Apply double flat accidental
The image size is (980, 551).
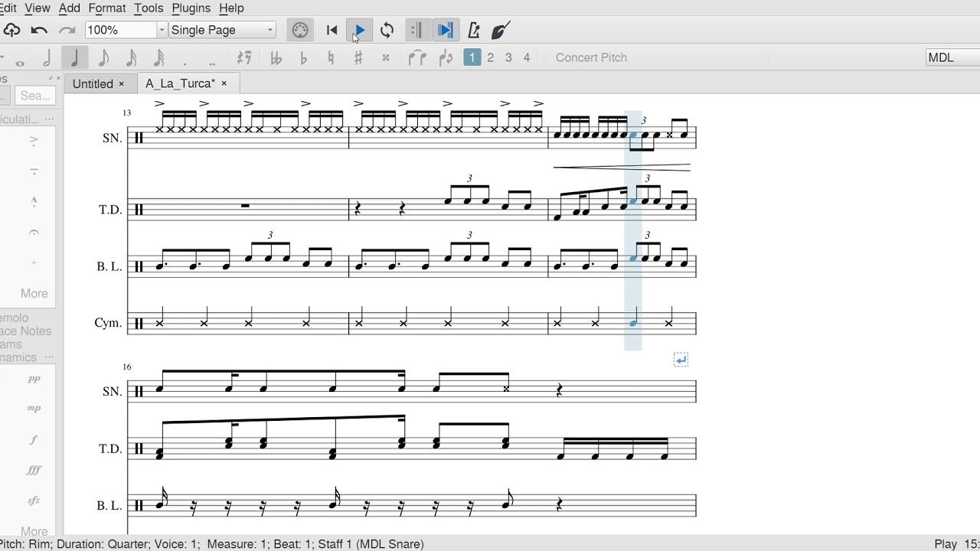click(276, 57)
